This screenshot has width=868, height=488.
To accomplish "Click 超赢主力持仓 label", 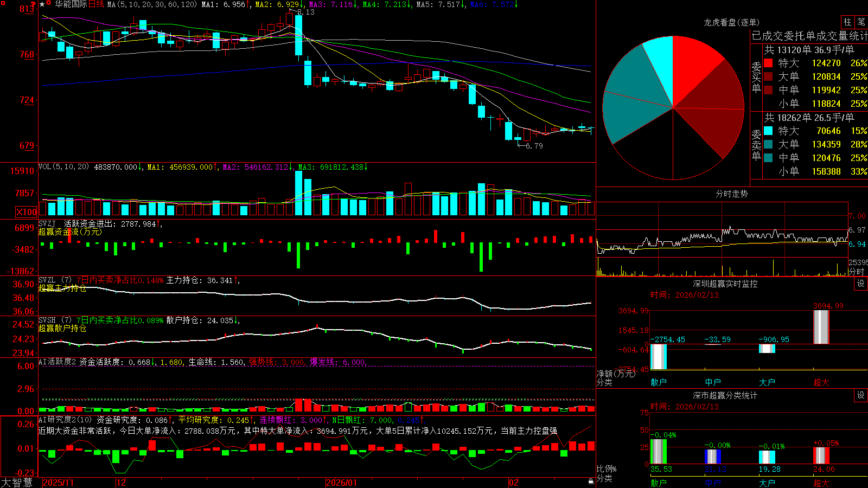I will (x=62, y=288).
